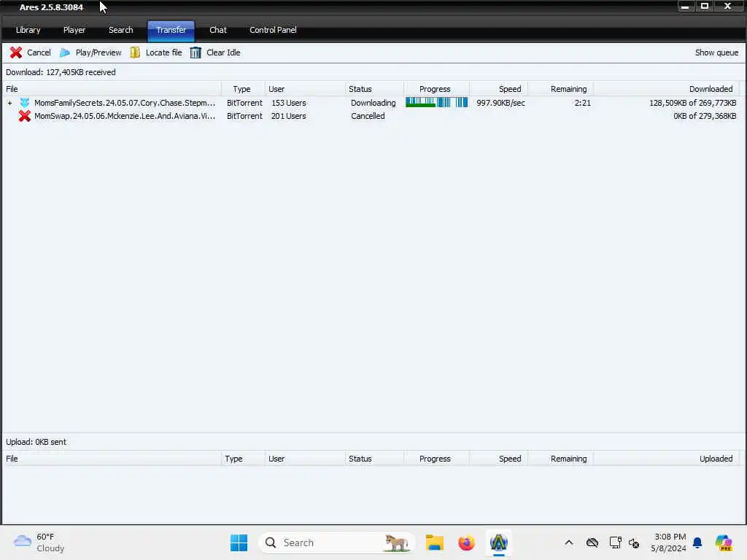Sort downloads by File column header
The width and height of the screenshot is (747, 560).
pyautogui.click(x=112, y=89)
